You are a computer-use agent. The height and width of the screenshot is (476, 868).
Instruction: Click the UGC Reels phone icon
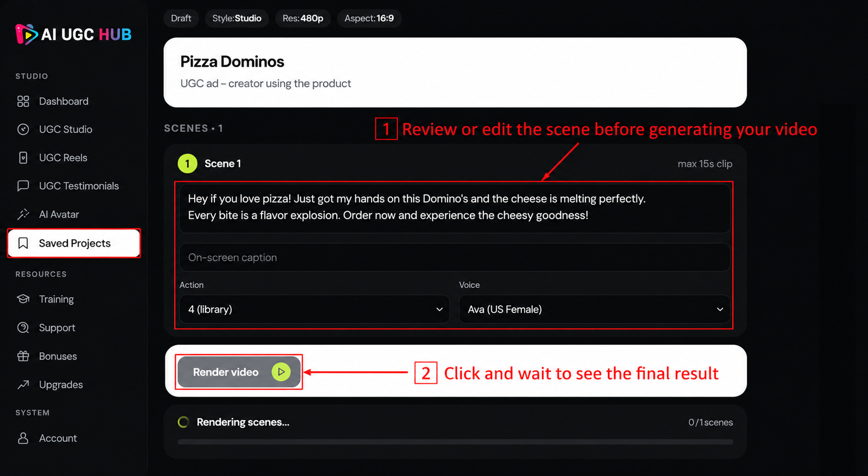pyautogui.click(x=23, y=158)
